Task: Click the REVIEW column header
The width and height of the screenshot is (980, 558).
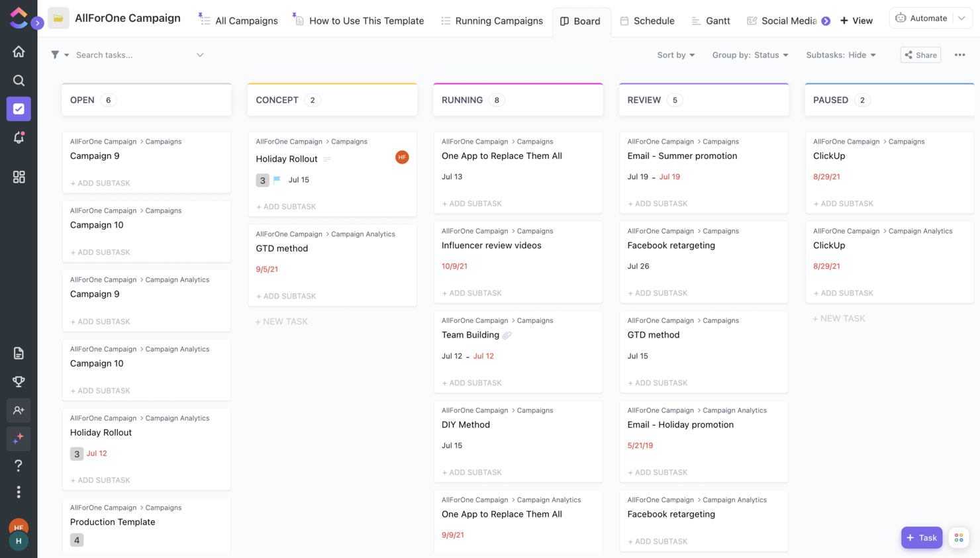Action: click(704, 100)
